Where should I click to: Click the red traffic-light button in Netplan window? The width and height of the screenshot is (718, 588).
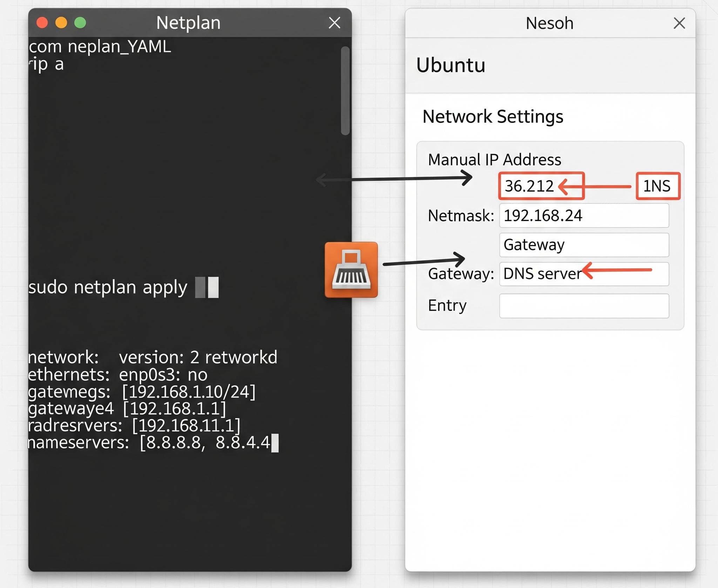tap(42, 23)
